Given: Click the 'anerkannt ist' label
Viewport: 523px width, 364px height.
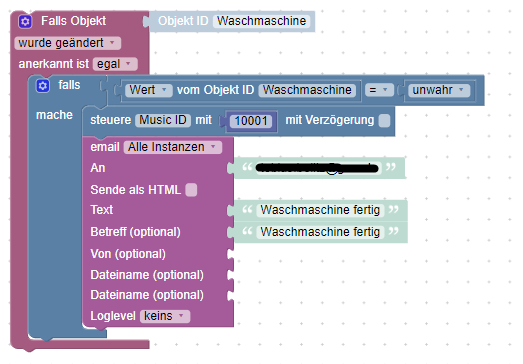Looking at the screenshot, I should click(54, 64).
